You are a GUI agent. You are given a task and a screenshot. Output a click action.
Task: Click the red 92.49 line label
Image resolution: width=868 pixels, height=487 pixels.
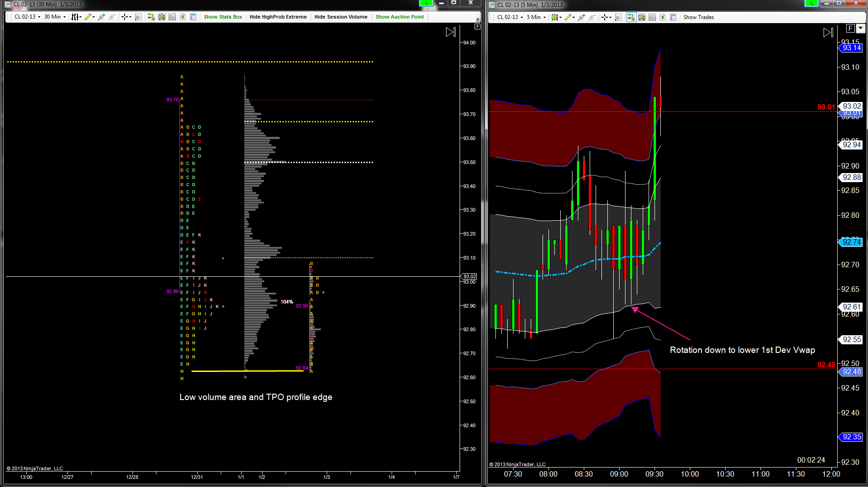tap(826, 365)
